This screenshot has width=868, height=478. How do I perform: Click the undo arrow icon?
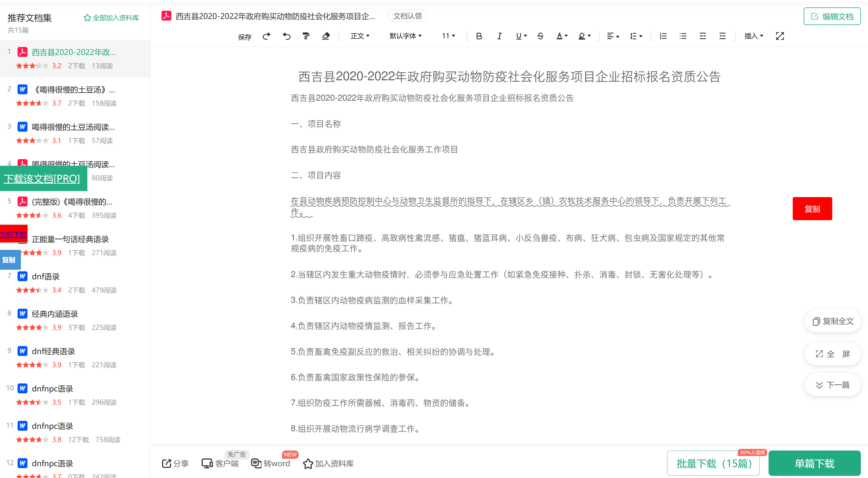tap(286, 36)
